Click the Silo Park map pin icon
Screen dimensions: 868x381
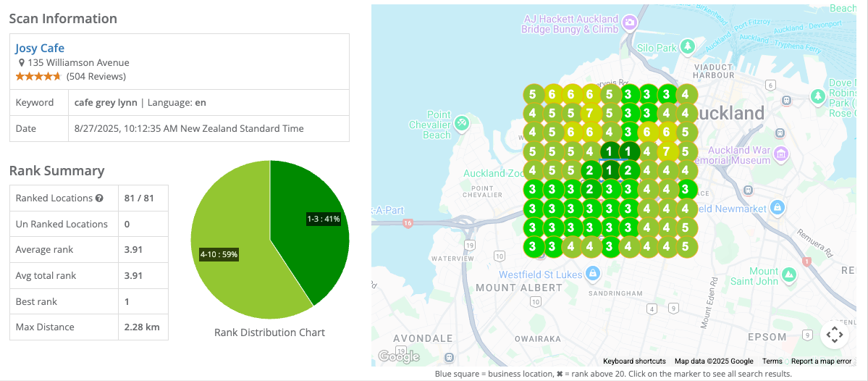click(x=688, y=47)
